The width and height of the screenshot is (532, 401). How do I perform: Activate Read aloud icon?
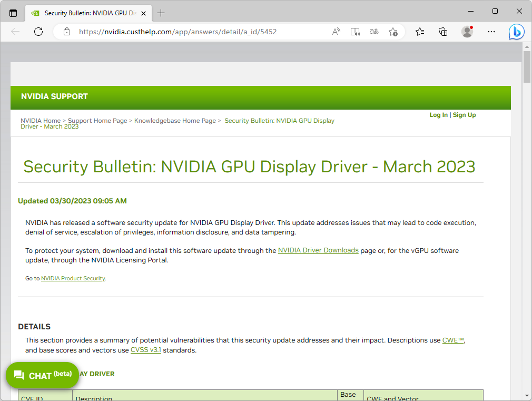(336, 32)
